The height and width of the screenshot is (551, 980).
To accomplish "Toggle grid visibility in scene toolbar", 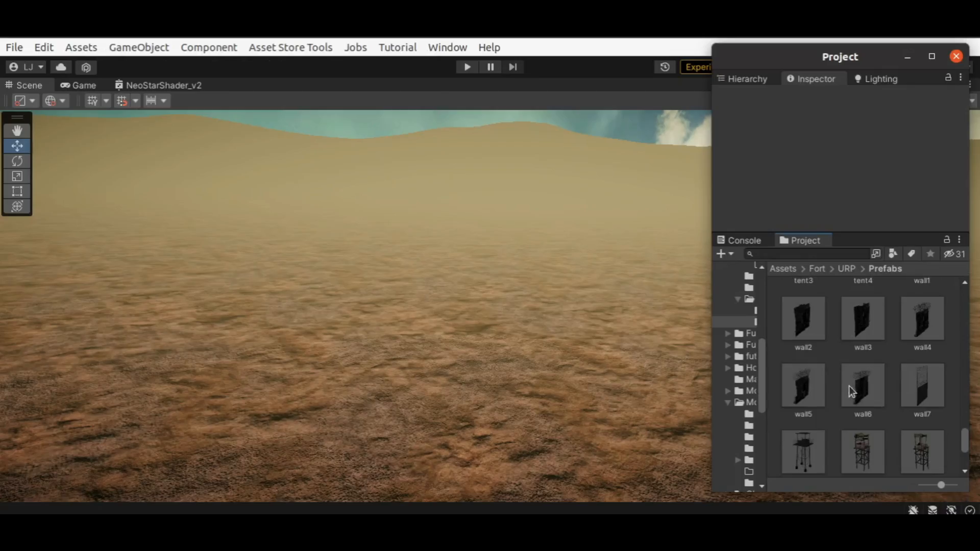I will 92,101.
